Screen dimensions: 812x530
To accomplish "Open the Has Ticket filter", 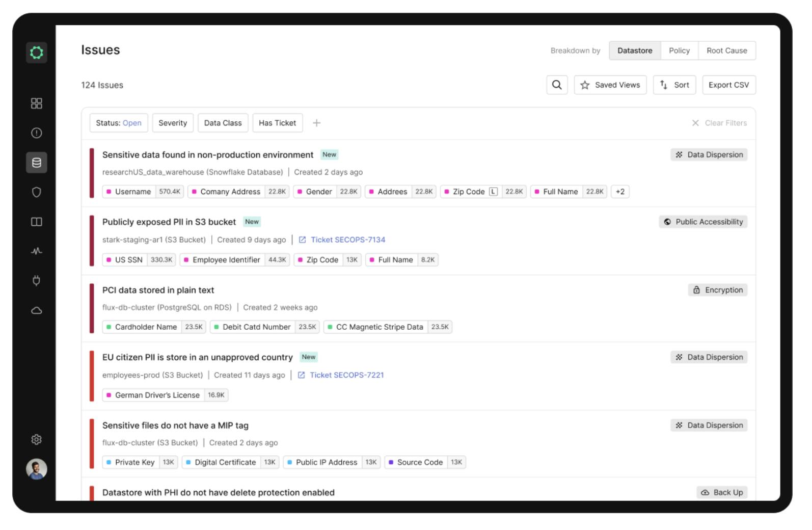I will click(278, 123).
